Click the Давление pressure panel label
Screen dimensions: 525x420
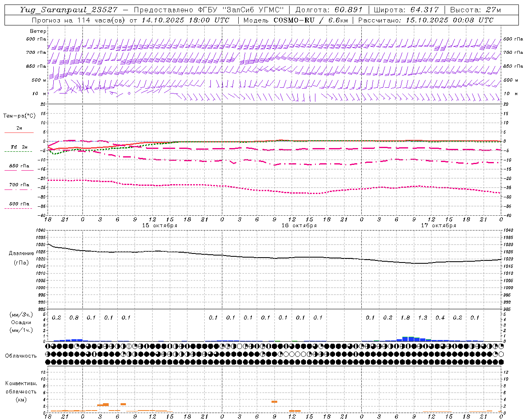tap(21, 253)
